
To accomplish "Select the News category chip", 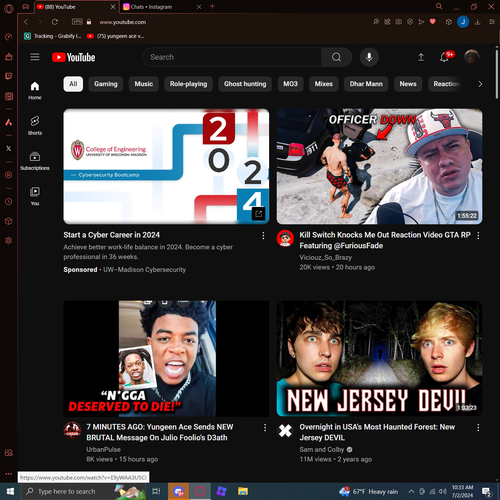I will (x=408, y=84).
